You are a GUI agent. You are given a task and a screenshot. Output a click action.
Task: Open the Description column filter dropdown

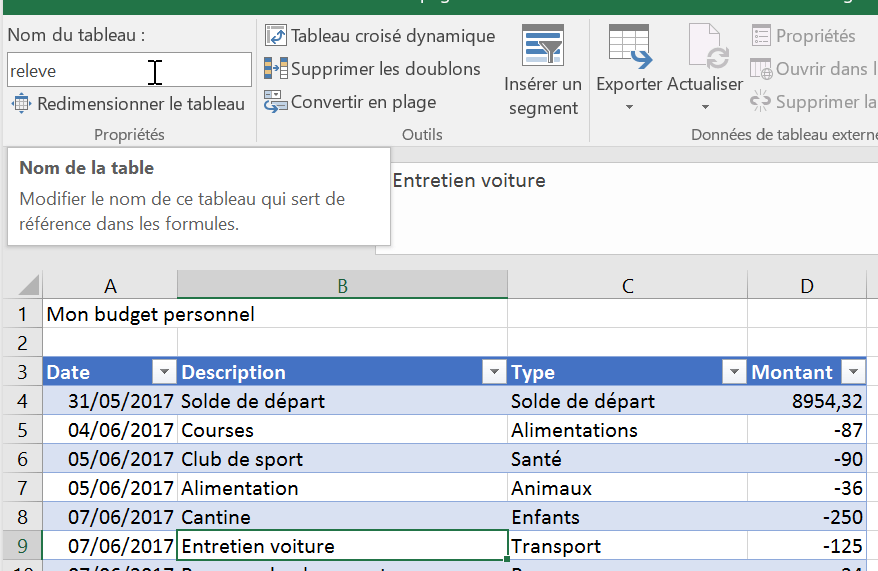(494, 371)
